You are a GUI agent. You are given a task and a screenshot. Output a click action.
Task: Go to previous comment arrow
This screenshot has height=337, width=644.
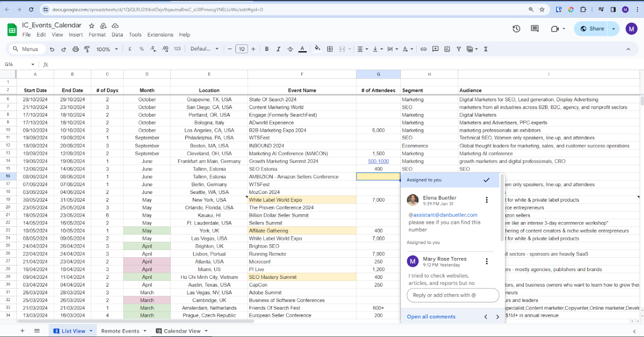coord(486,317)
